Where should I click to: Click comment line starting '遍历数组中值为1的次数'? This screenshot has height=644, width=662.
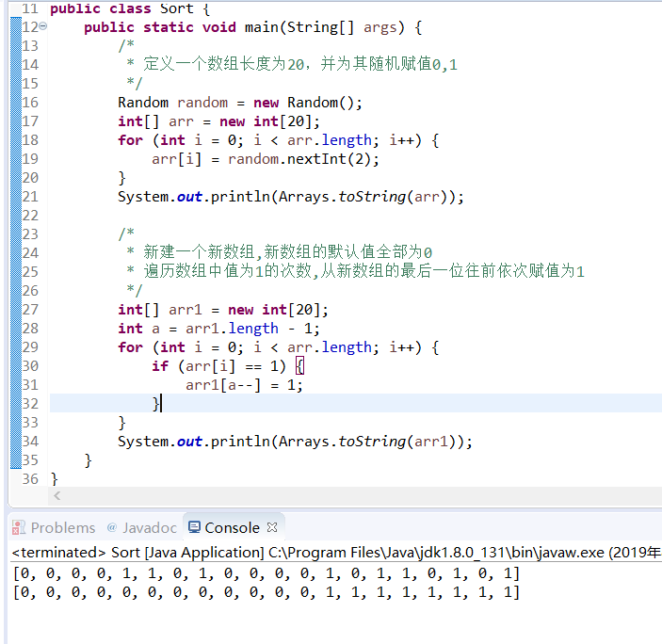coord(363,271)
